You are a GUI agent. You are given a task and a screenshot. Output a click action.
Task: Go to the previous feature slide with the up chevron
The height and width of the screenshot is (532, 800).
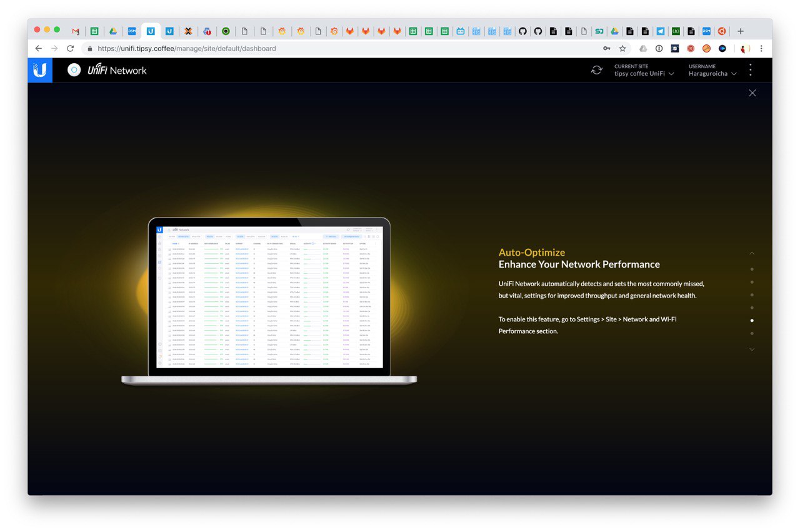[752, 253]
